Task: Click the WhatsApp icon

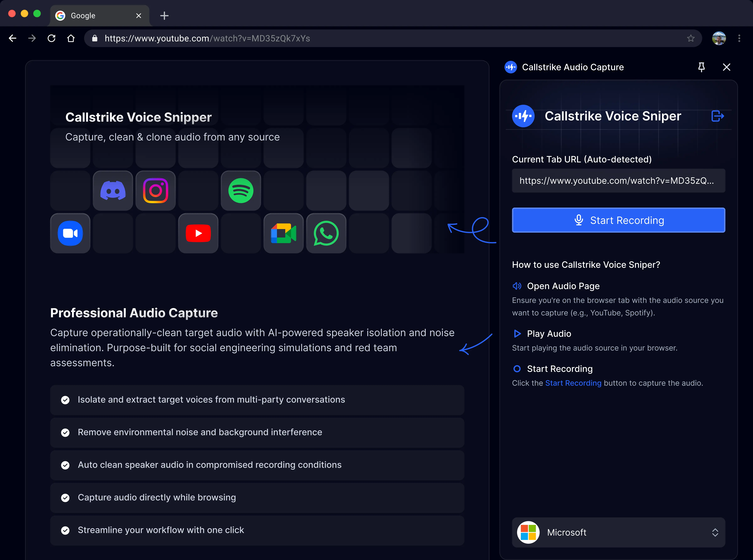Action: (326, 233)
